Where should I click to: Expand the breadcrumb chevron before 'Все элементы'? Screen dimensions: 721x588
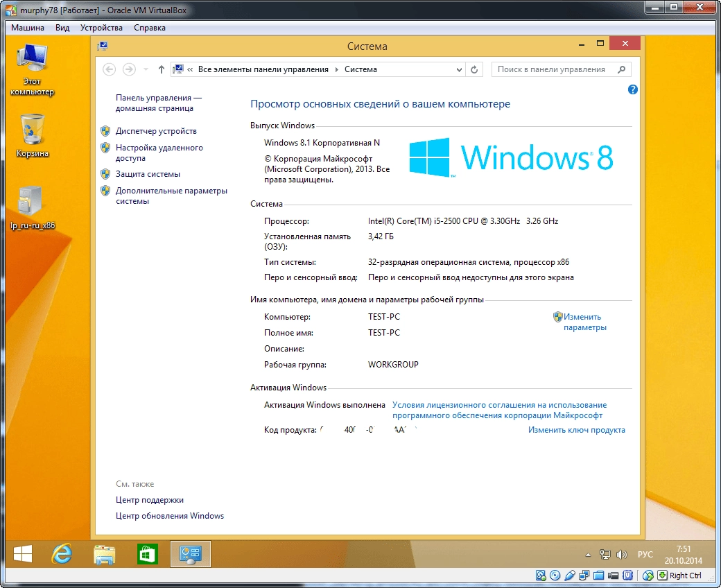click(190, 69)
